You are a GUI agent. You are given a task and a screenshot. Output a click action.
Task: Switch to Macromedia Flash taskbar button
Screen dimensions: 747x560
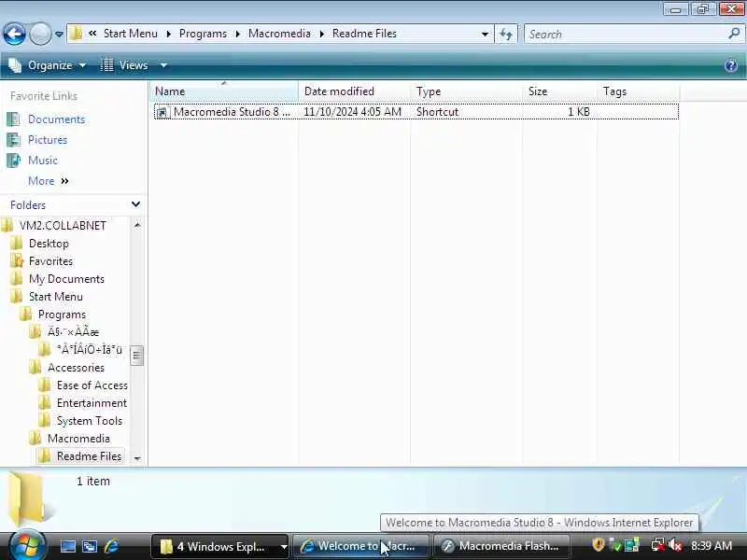(x=501, y=546)
